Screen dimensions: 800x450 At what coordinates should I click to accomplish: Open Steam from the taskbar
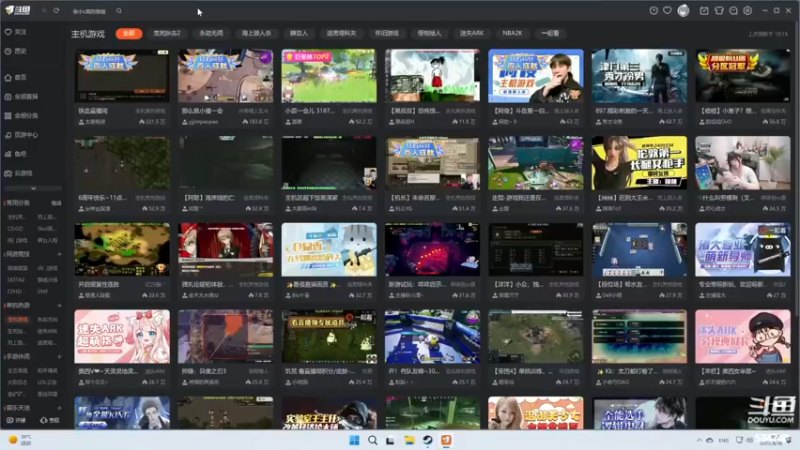coord(428,440)
